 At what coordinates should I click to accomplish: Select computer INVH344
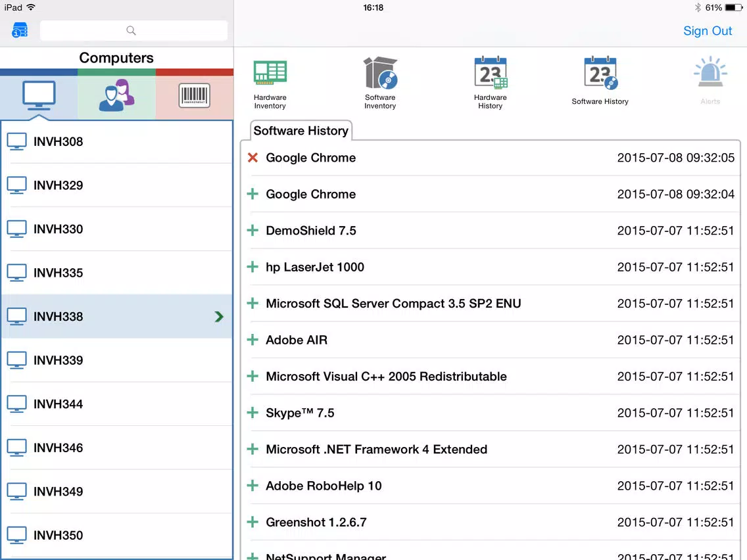click(x=117, y=404)
